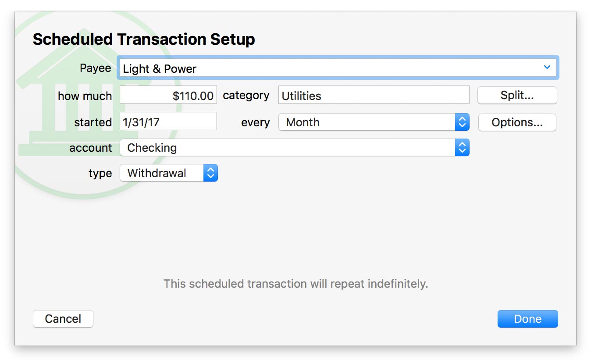Focus the started date field

click(168, 122)
